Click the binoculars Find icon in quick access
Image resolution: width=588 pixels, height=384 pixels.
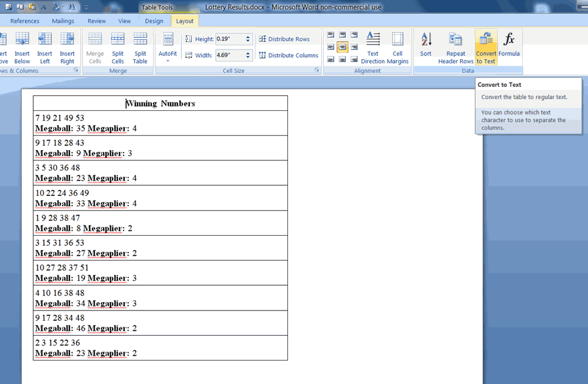(72, 7)
